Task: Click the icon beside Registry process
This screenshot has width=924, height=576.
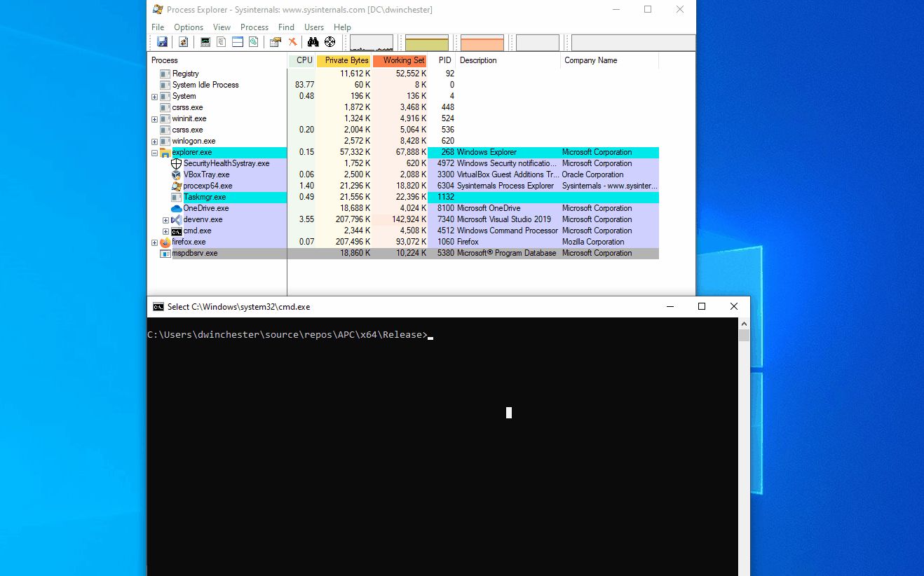Action: 165,74
